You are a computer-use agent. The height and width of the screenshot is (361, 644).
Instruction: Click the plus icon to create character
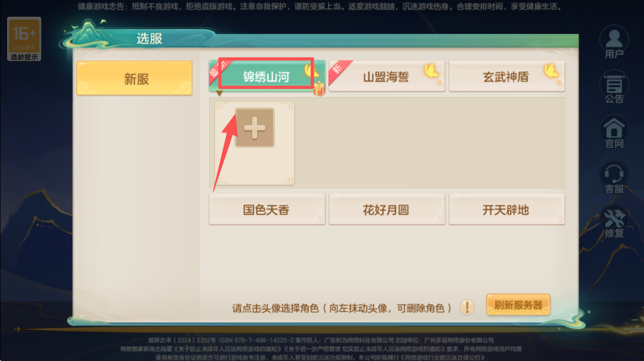(255, 128)
